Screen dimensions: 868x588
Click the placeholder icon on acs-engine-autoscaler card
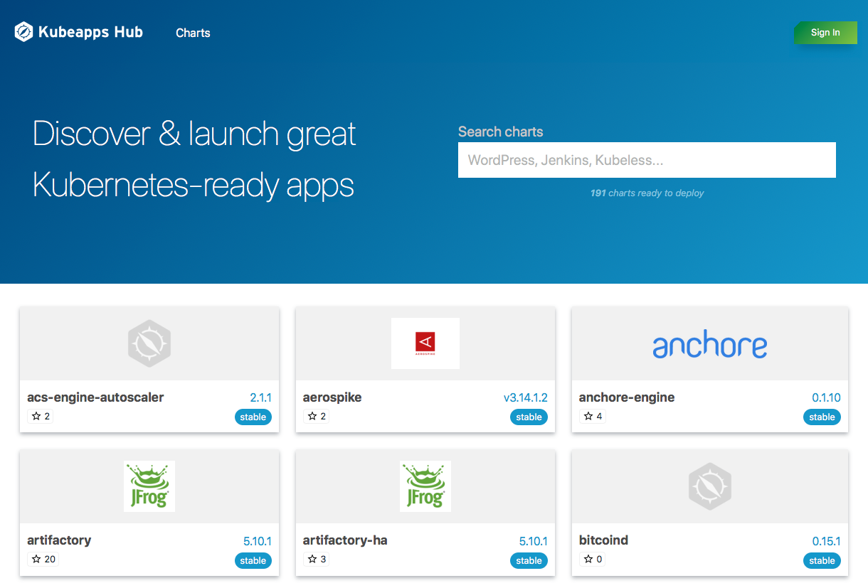tap(149, 343)
